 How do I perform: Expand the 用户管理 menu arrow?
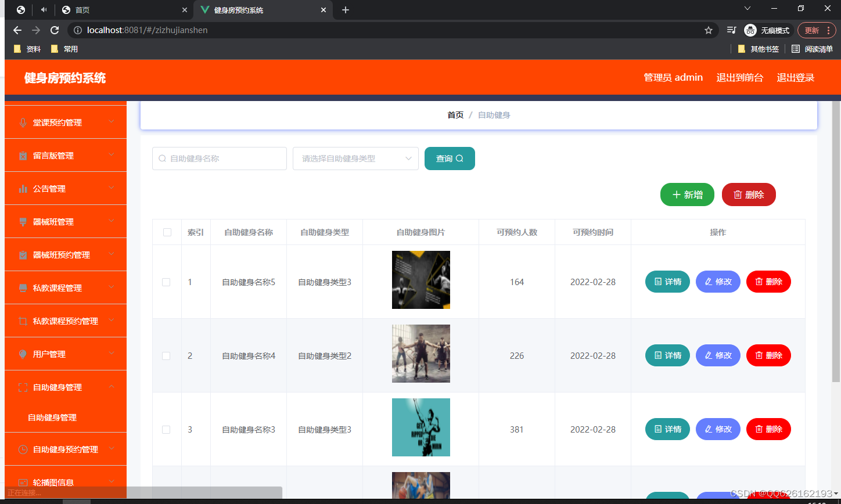[x=112, y=354]
